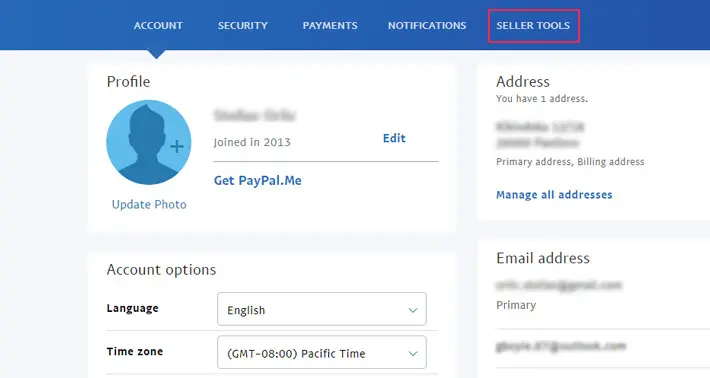Click the Account options heading
The image size is (710, 378).
point(161,270)
